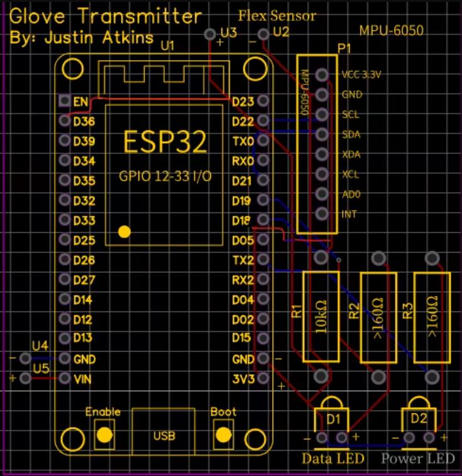
Task: Click the MPU-6050 XDA pad
Action: click(322, 154)
